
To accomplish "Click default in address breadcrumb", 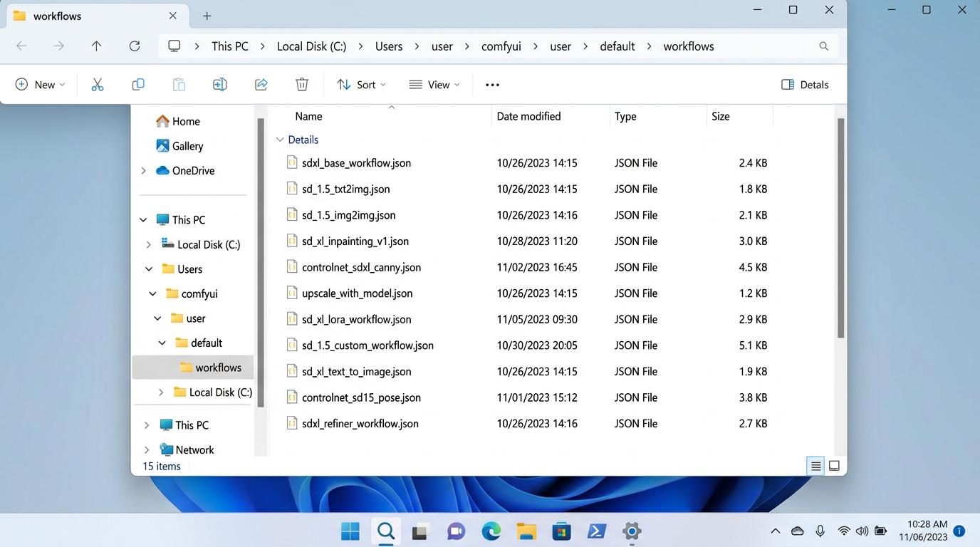I will (x=617, y=46).
